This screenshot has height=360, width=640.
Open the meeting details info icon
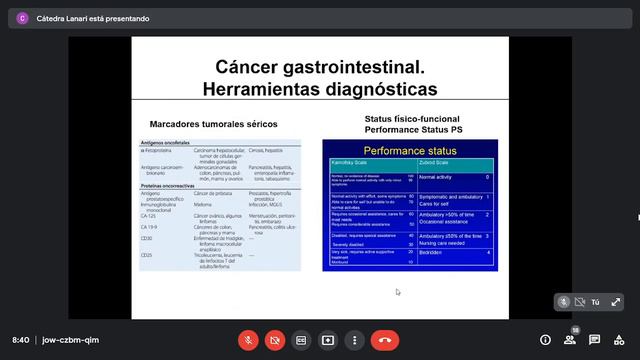545,340
